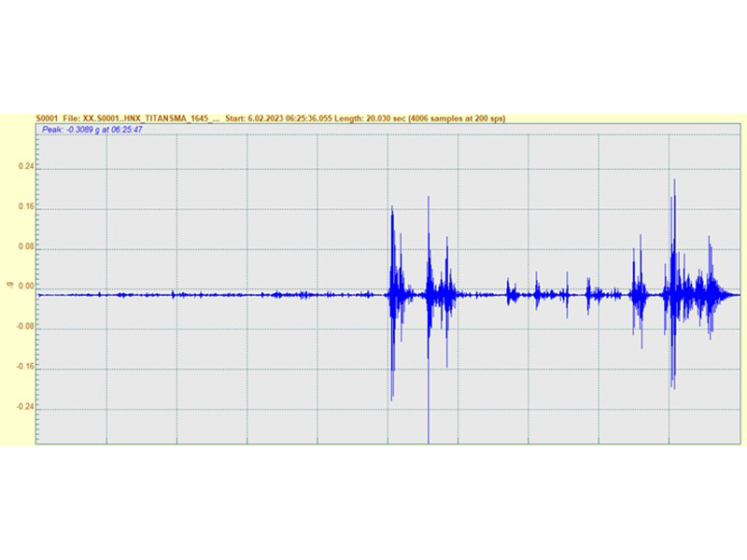Image resolution: width=747 pixels, height=560 pixels.
Task: Click the -0.24 y-axis label
Action: point(25,406)
